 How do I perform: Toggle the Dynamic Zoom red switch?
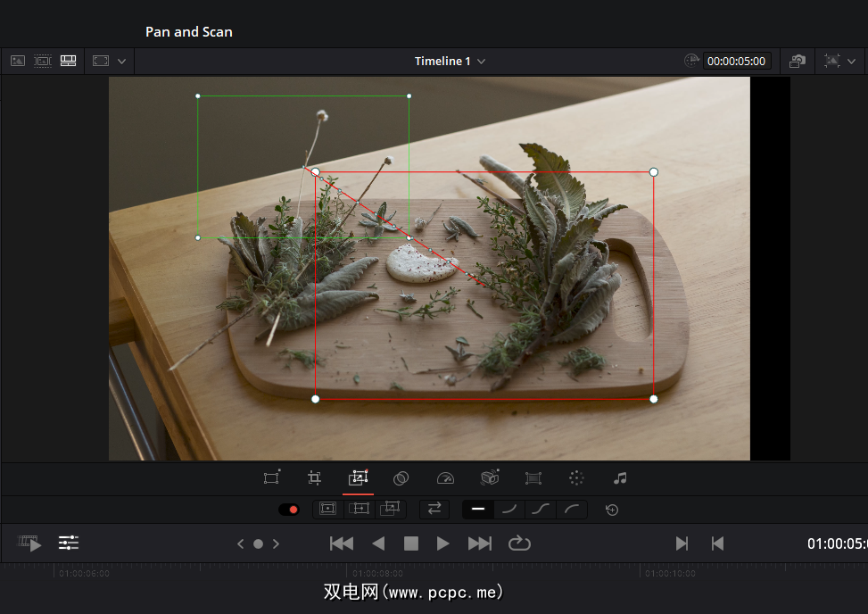(x=288, y=510)
